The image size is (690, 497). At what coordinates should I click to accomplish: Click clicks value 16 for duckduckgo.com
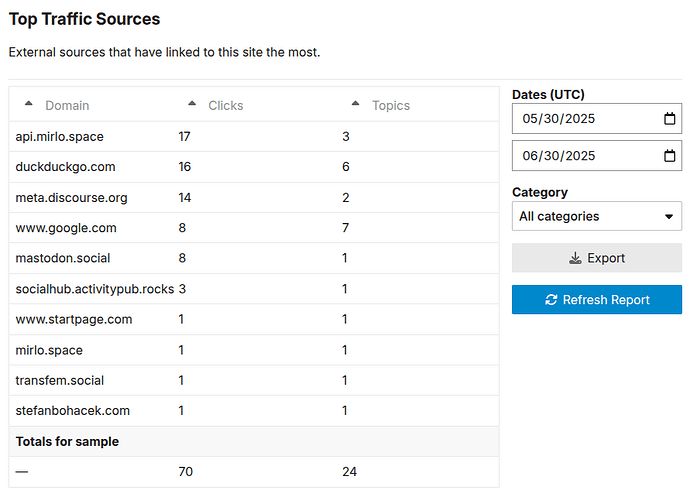pyautogui.click(x=185, y=167)
